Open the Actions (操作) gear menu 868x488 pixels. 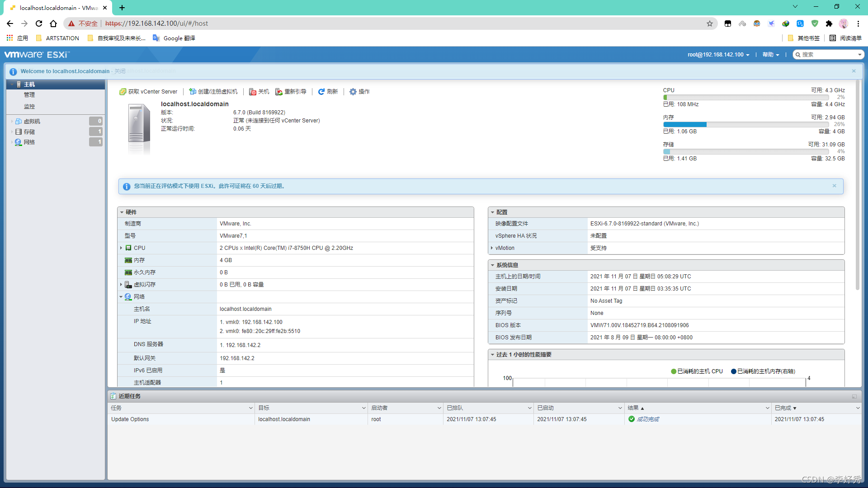tap(359, 92)
